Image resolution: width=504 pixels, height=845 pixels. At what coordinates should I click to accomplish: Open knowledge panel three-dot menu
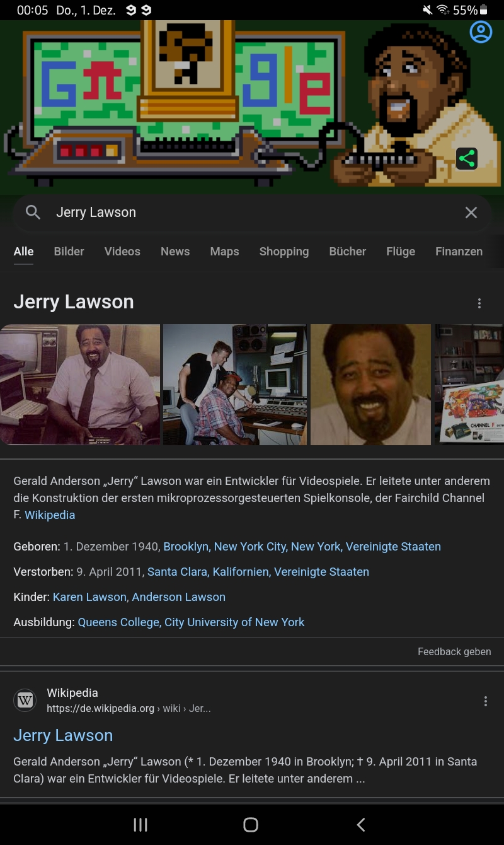click(x=479, y=303)
